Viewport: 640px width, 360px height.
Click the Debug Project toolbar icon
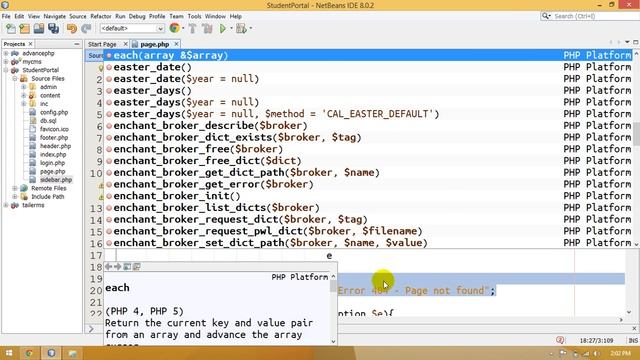pyautogui.click(x=241, y=29)
